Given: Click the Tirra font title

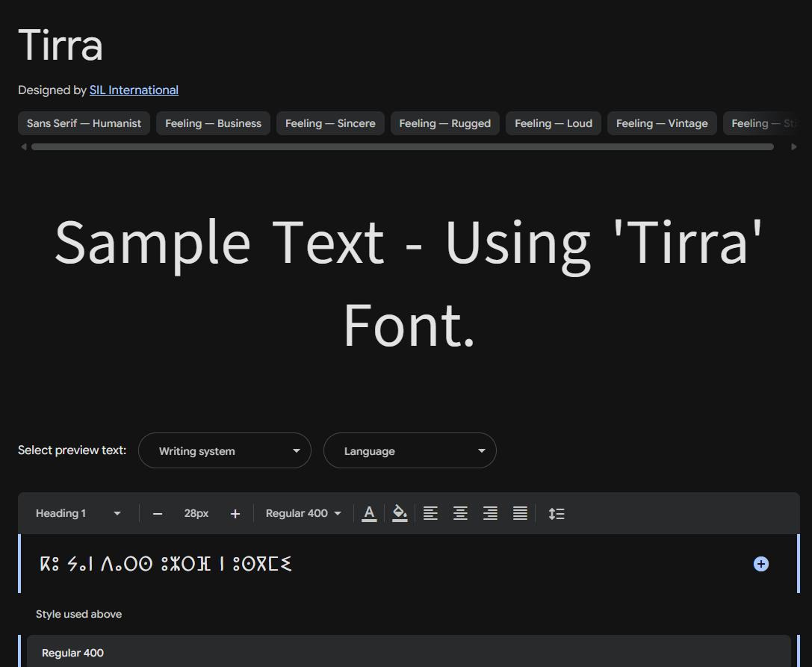Looking at the screenshot, I should [61, 45].
